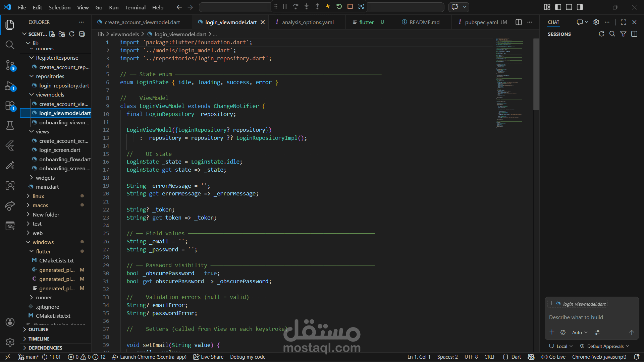Toggle the bottom panel layout button
Viewport: 644px width, 362px height.
point(569,7)
